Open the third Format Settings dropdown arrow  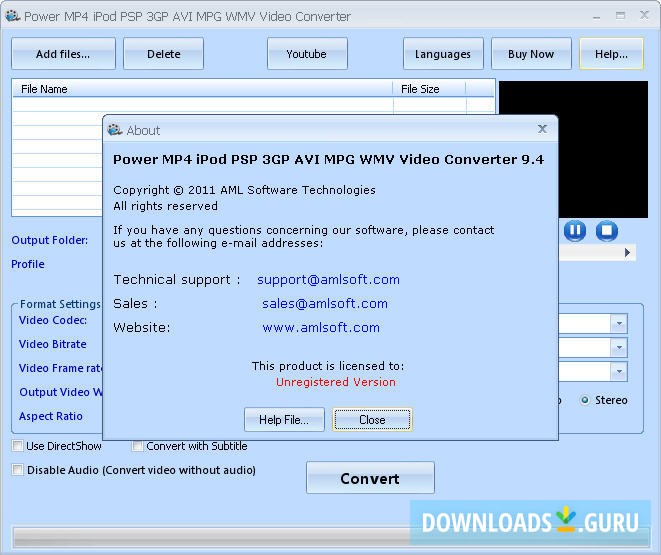pos(619,372)
